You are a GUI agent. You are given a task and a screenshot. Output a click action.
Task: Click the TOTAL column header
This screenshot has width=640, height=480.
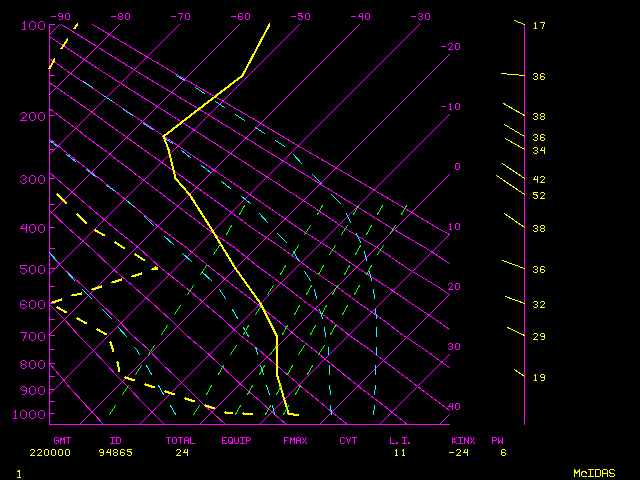point(181,440)
